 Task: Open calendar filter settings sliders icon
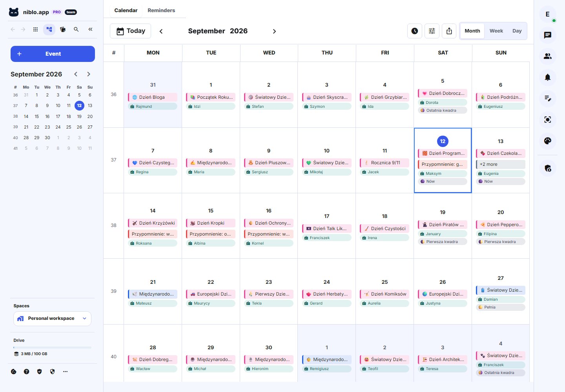click(432, 31)
